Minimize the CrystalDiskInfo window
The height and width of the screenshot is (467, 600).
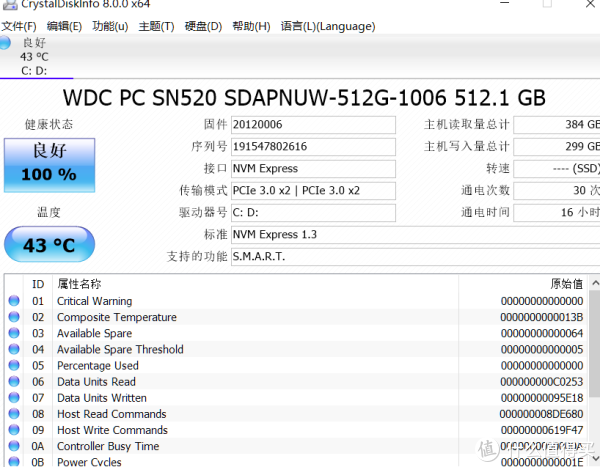[505, 3]
